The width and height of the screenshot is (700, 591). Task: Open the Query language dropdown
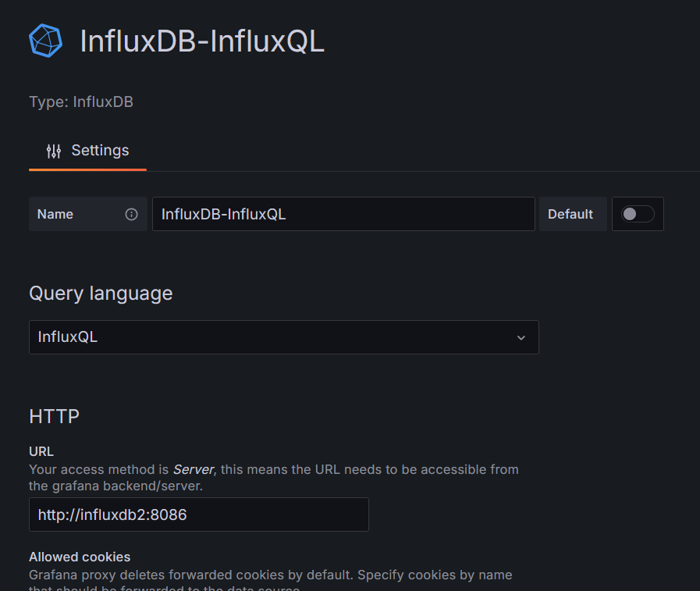[x=284, y=337]
